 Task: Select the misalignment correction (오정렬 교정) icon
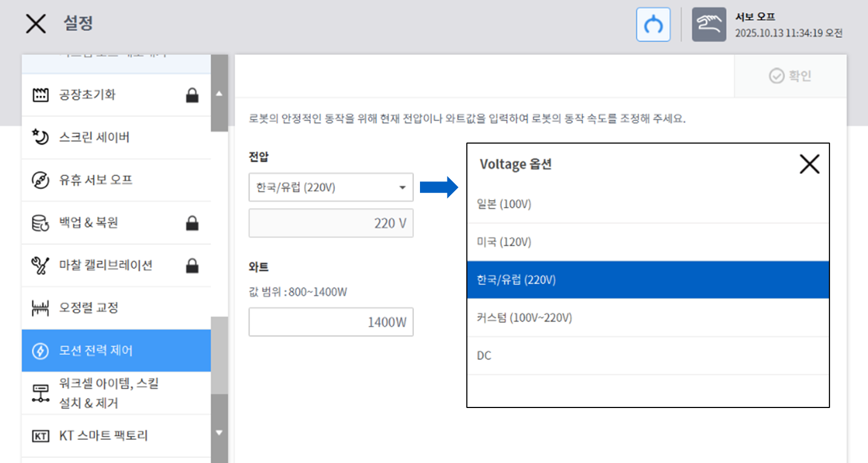(x=40, y=308)
